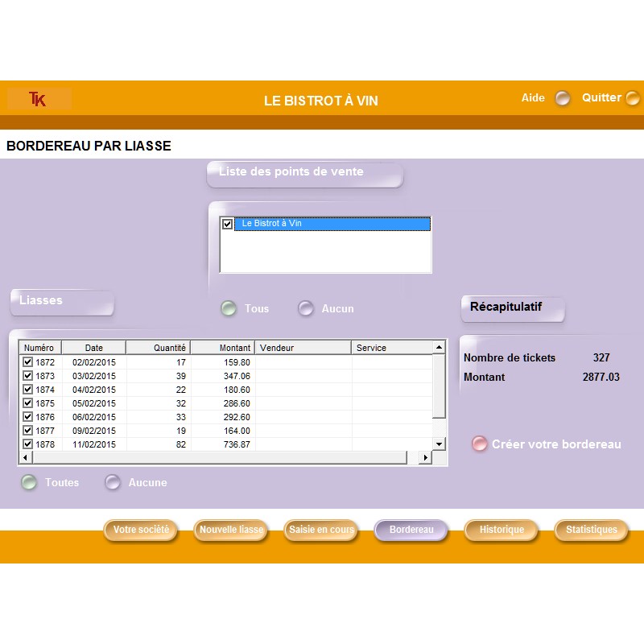The height and width of the screenshot is (644, 644).
Task: Click quantité cell 82
Action: pyautogui.click(x=180, y=444)
